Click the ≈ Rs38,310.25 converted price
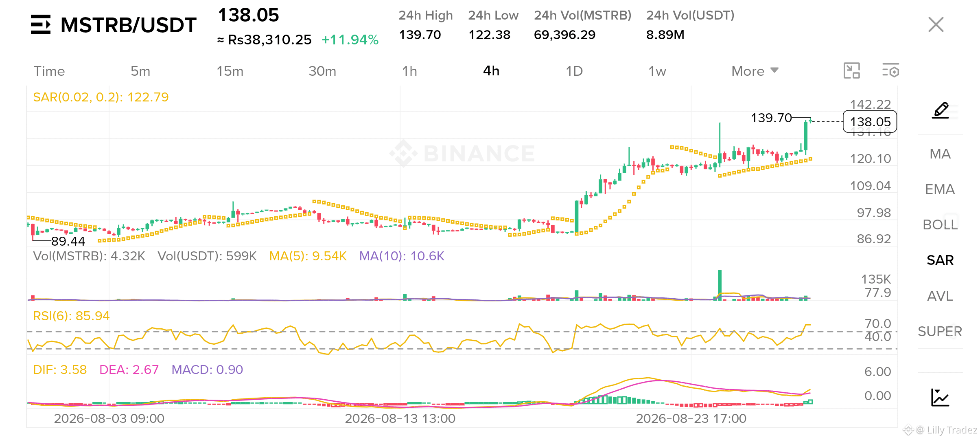This screenshot has height=440, width=980. click(x=264, y=40)
